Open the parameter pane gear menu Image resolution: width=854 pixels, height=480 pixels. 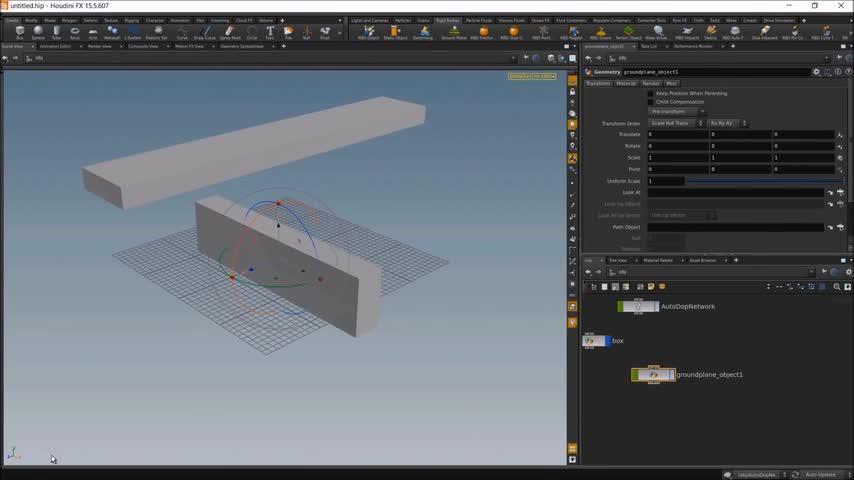816,72
